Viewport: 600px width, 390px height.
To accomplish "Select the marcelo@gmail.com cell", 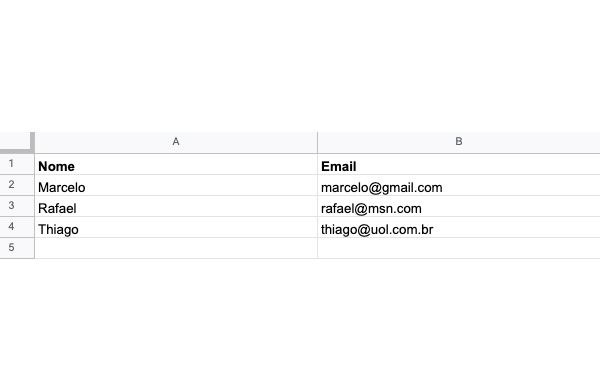I will pos(459,185).
